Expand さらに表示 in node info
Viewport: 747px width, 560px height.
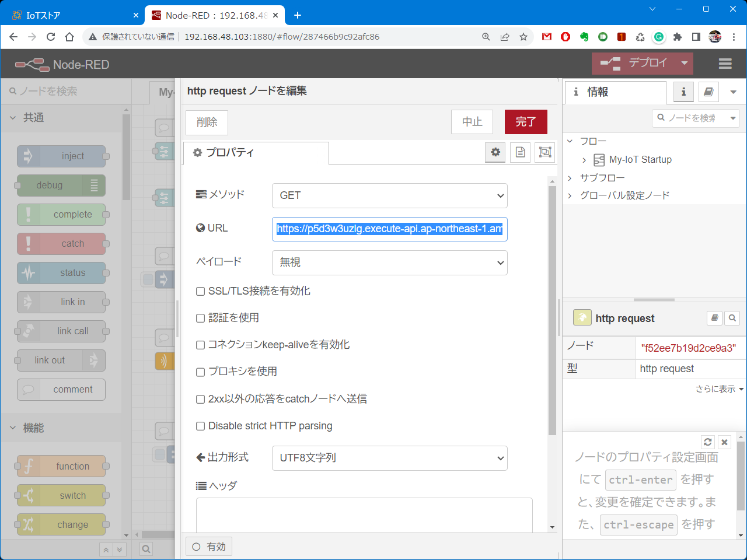coord(719,388)
